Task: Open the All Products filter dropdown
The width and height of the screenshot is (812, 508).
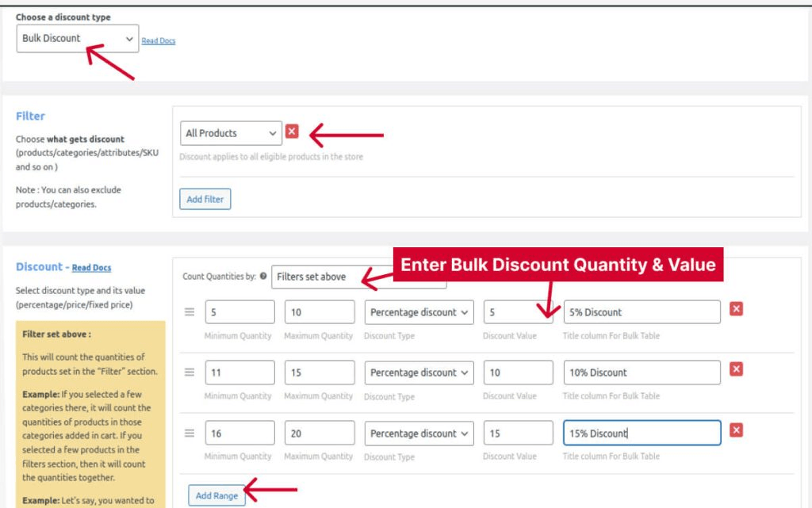Action: click(230, 132)
